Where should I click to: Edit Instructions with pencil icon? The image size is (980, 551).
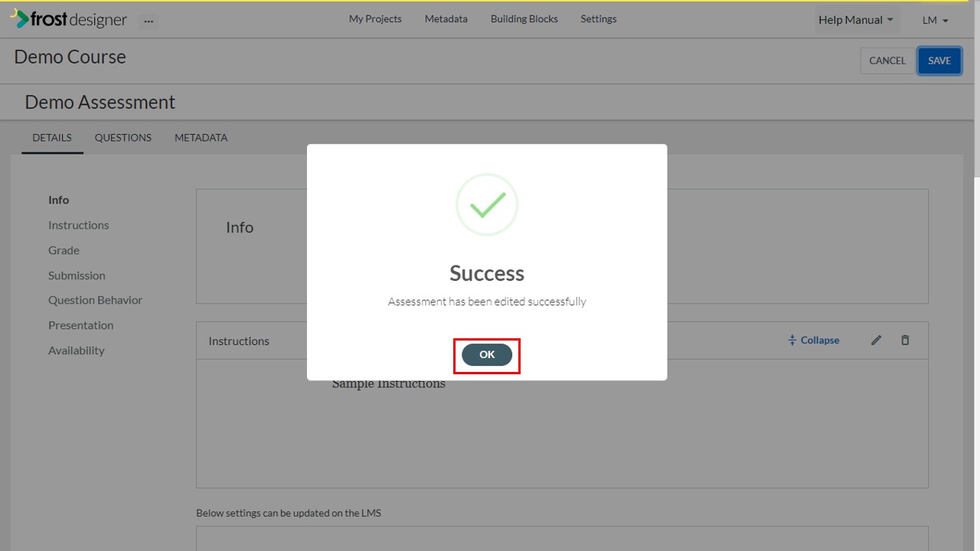pos(877,340)
